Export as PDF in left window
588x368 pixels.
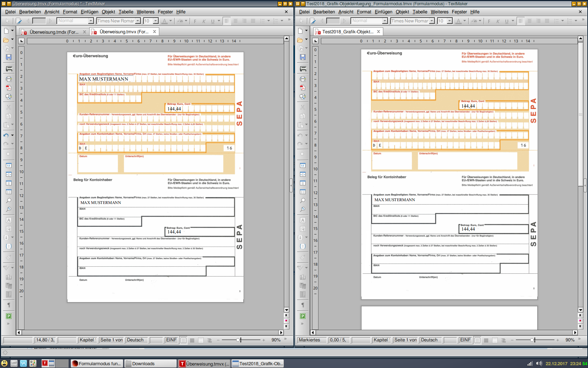coord(9,88)
